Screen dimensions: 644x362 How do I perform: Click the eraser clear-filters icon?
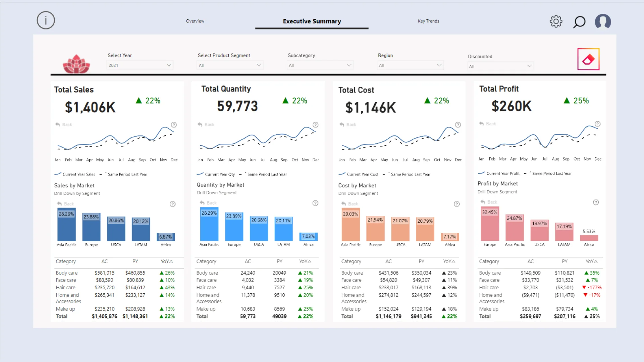[588, 59]
